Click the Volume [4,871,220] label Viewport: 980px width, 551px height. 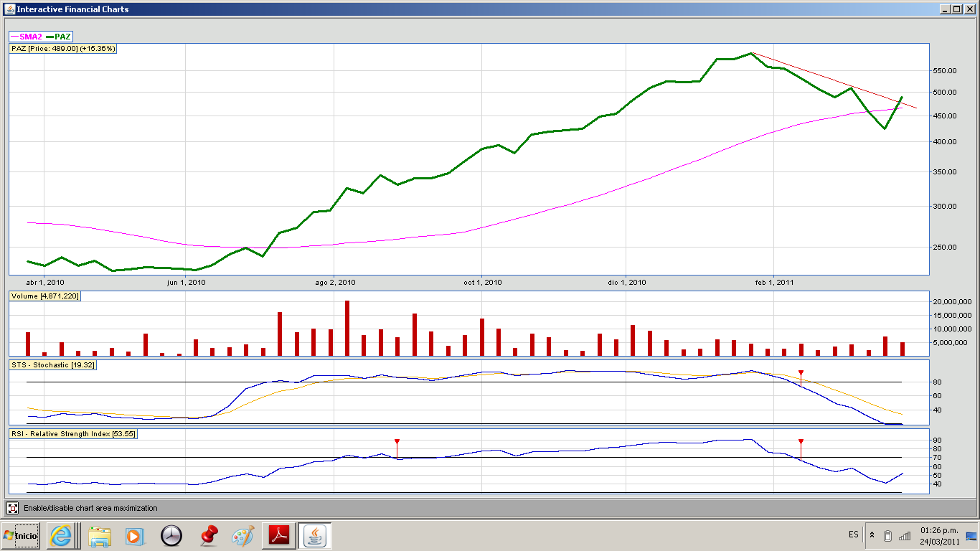pos(44,296)
